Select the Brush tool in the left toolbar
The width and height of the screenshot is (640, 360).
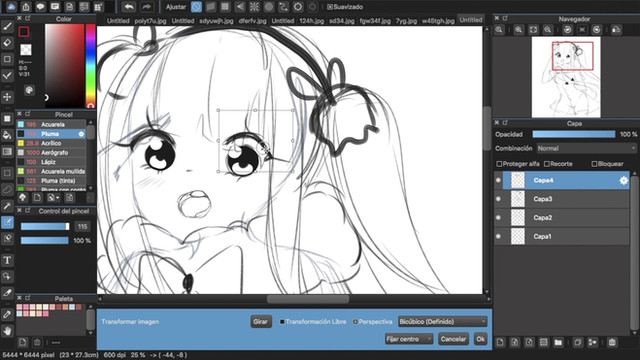coord(7,27)
